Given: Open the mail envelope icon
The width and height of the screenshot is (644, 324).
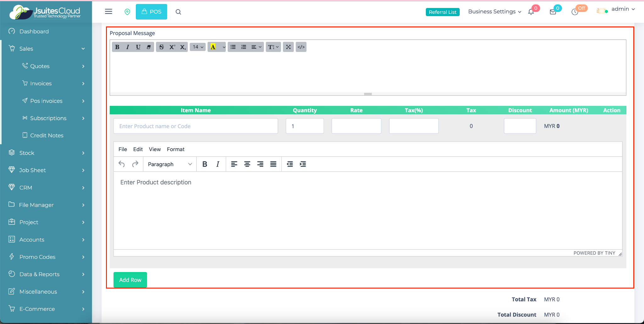Looking at the screenshot, I should [553, 12].
